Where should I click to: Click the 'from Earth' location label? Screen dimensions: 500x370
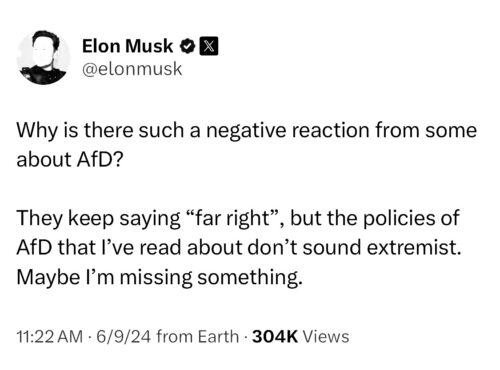pyautogui.click(x=198, y=336)
